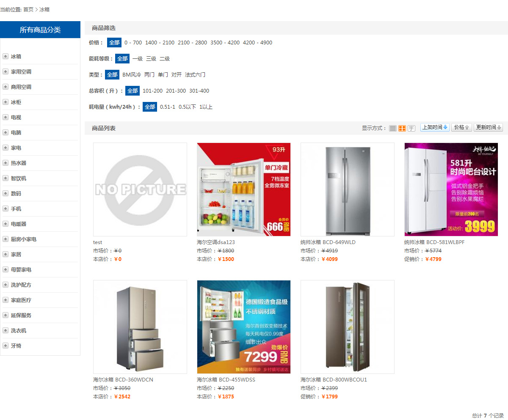Expand plus icon beside 电脑

6,132
